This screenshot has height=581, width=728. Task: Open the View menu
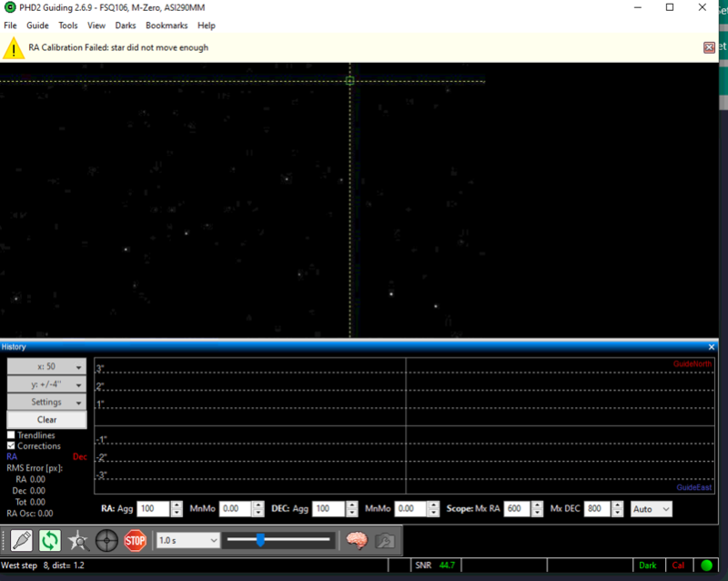click(x=96, y=25)
